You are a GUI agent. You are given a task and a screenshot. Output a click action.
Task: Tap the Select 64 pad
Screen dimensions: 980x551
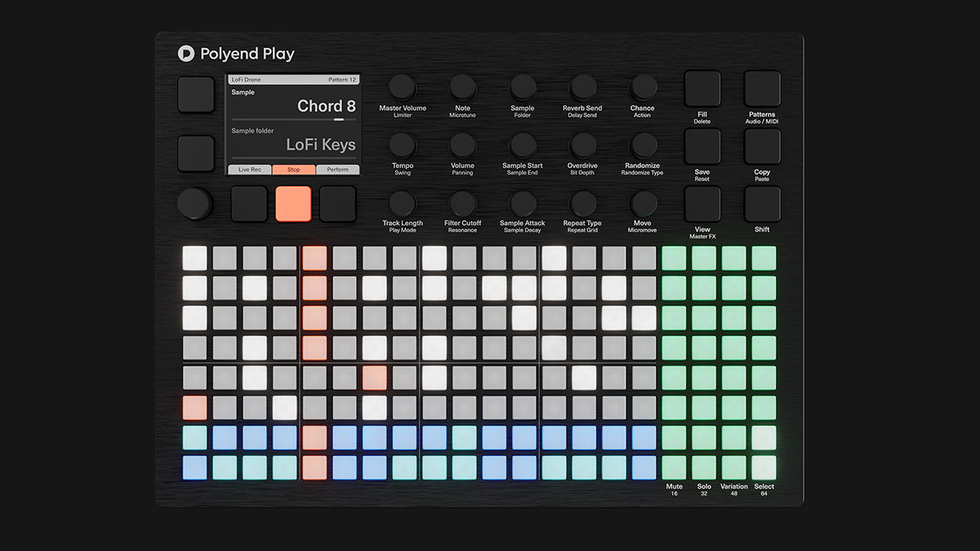pos(764,467)
